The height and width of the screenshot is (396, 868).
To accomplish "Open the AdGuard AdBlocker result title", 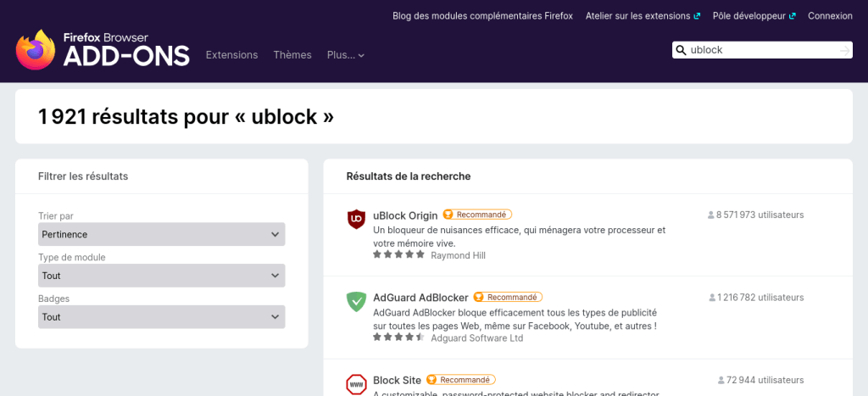I will [420, 298].
